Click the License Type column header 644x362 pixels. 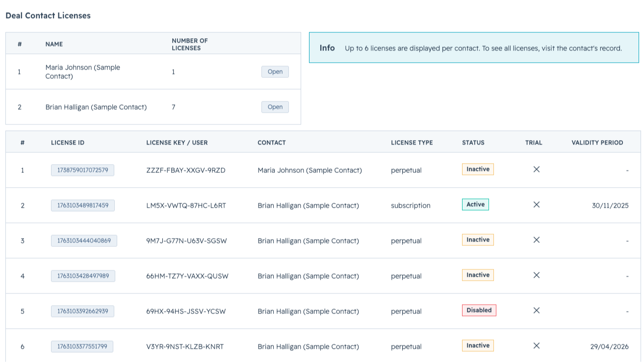tap(412, 143)
